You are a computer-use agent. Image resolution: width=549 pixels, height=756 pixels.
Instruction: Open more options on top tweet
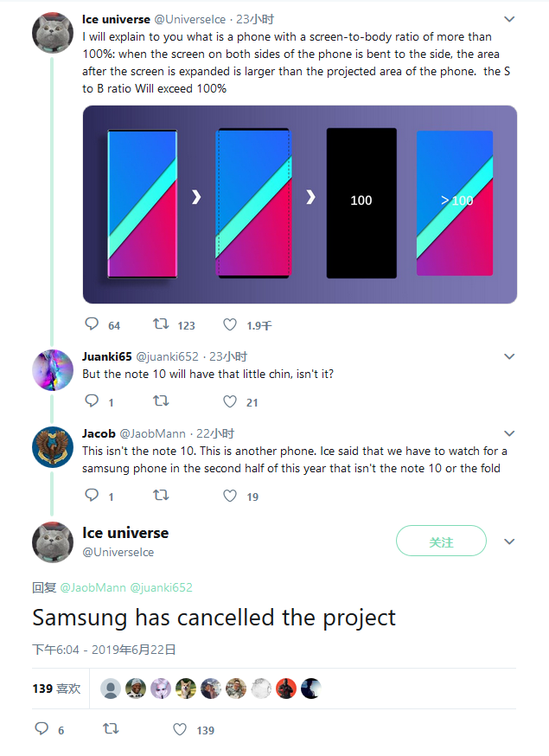coord(509,19)
